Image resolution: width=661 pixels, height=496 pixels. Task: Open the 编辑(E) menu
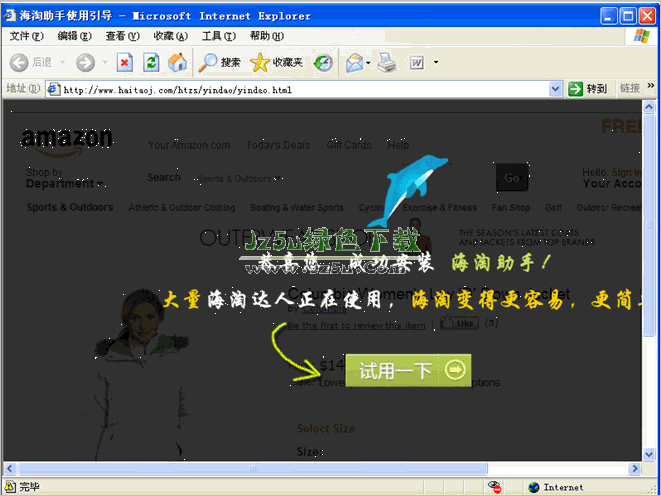tap(74, 36)
